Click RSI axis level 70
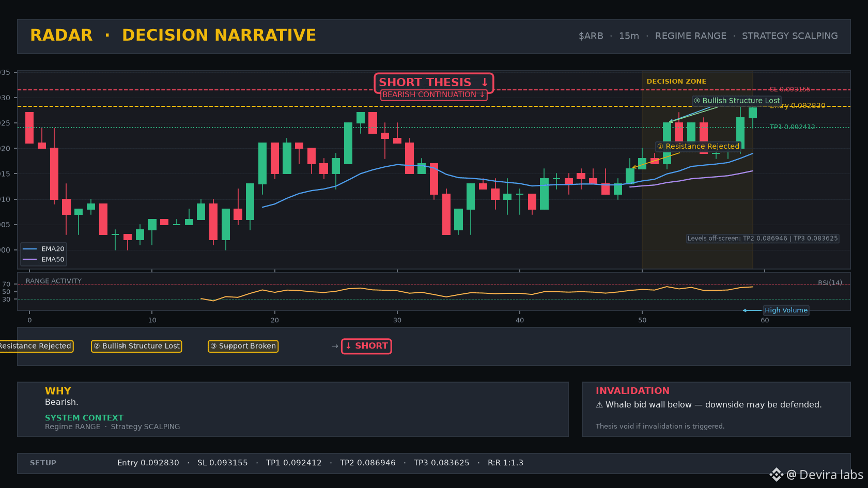Image resolution: width=868 pixels, height=488 pixels. click(6, 285)
